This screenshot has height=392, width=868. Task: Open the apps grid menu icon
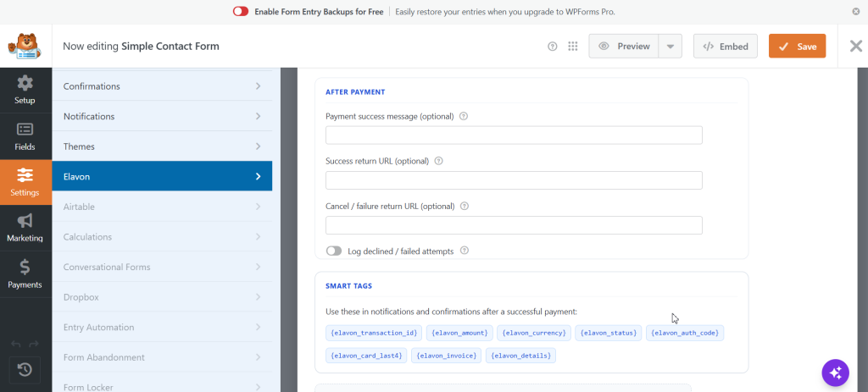coord(573,47)
